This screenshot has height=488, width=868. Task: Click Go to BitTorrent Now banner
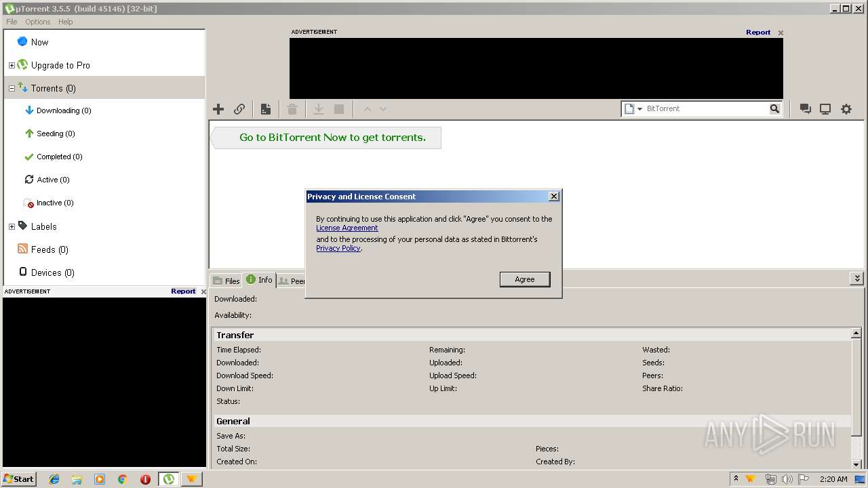[326, 138]
